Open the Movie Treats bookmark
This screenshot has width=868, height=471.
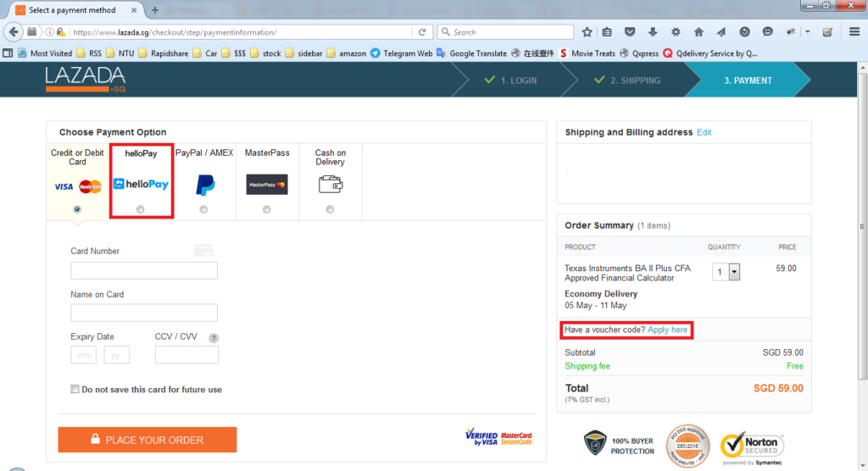(587, 53)
